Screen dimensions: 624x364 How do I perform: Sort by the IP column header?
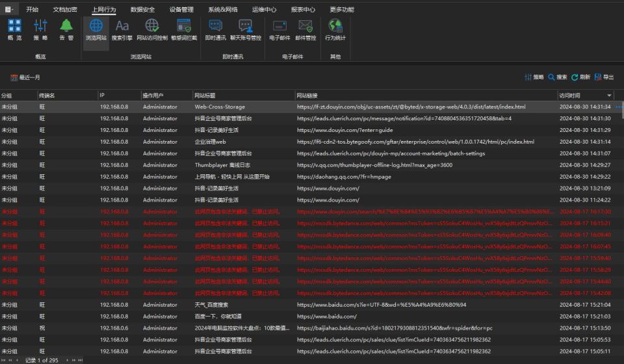[x=120, y=96]
